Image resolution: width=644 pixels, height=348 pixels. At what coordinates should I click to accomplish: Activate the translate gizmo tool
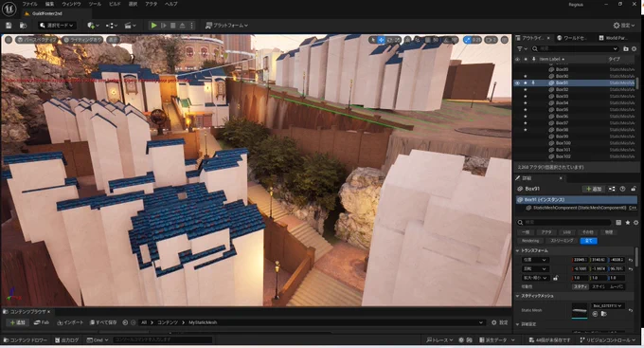(381, 40)
